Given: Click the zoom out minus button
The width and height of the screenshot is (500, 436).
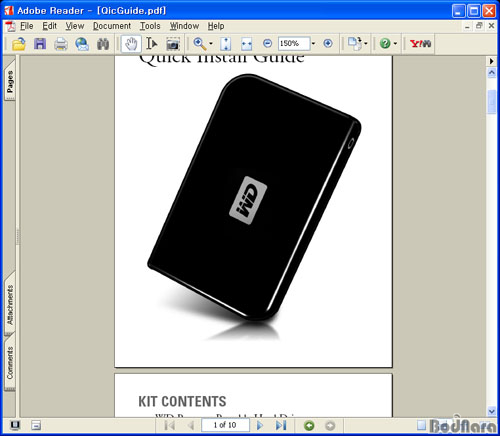Looking at the screenshot, I should point(267,43).
